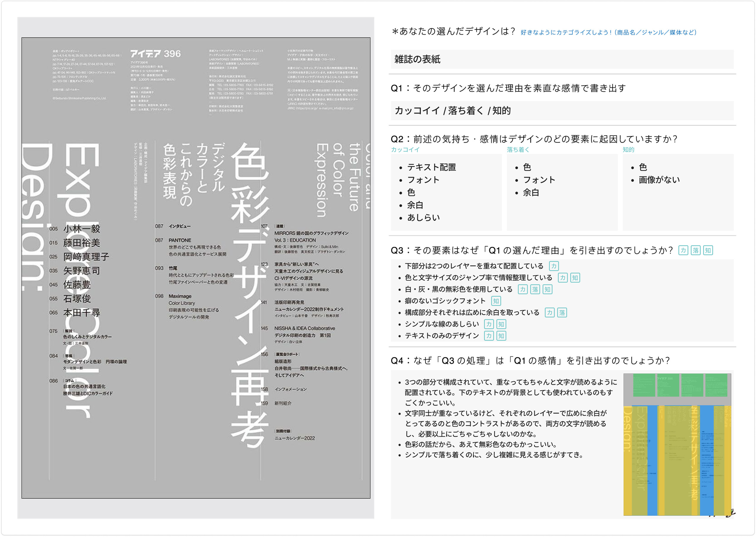Click the 知 tag in the Q3 heading

[708, 250]
